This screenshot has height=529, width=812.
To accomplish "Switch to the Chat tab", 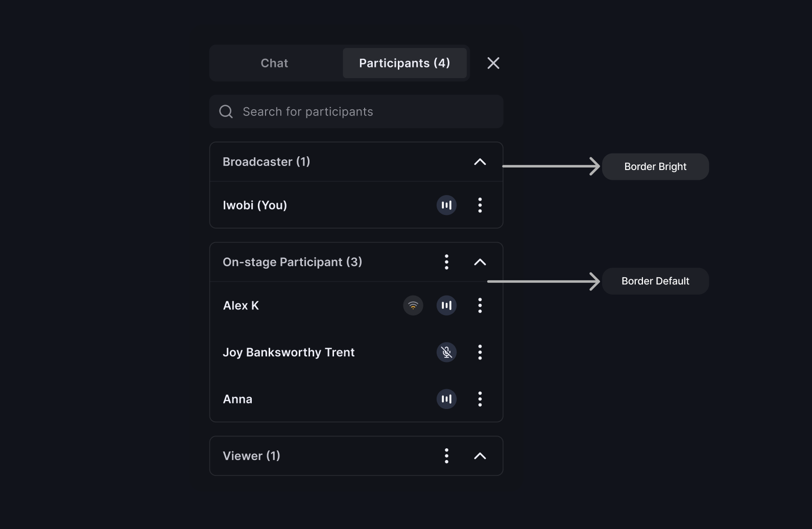I will click(x=275, y=63).
